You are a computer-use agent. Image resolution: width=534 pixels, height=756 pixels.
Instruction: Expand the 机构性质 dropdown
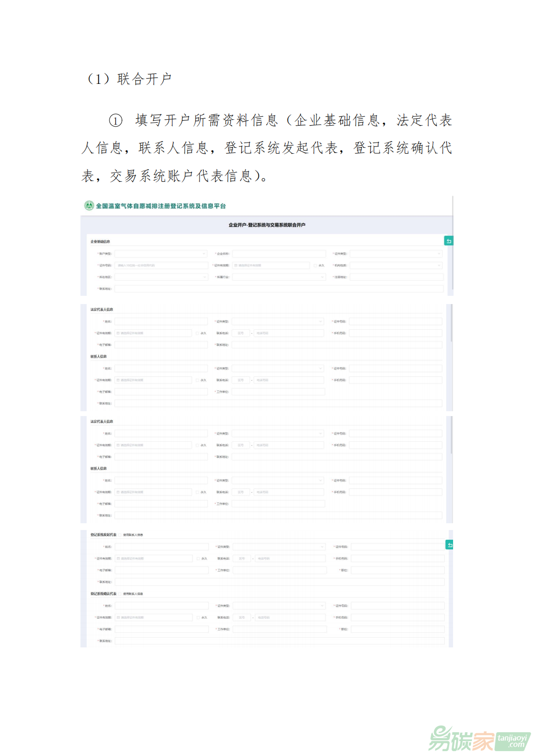click(x=396, y=265)
